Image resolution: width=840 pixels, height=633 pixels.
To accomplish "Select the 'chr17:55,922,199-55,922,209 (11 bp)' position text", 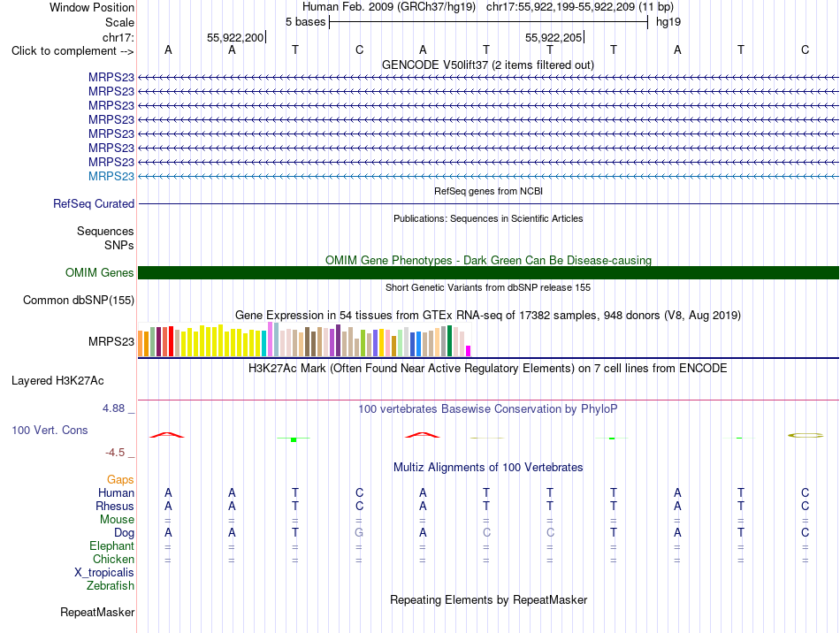I will click(580, 7).
